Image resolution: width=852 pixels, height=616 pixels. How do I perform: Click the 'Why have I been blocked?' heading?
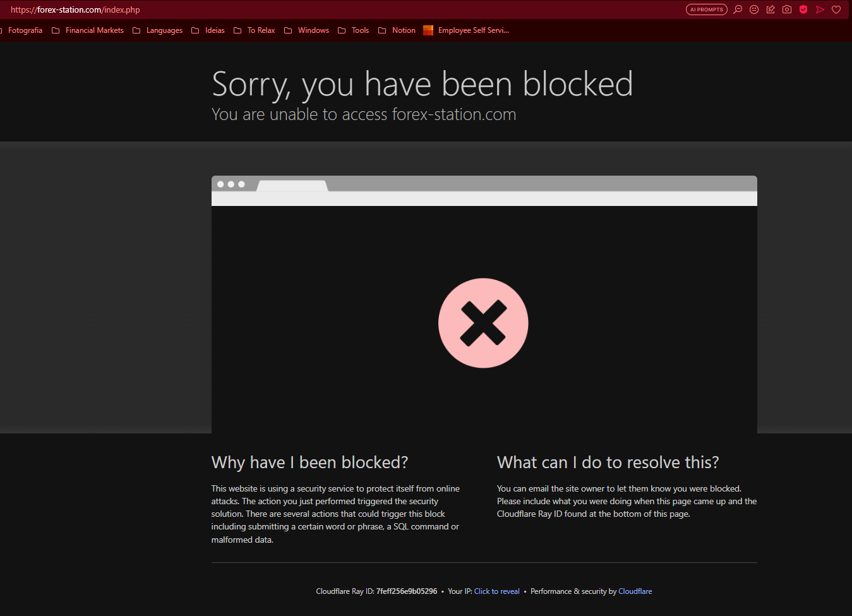[309, 462]
